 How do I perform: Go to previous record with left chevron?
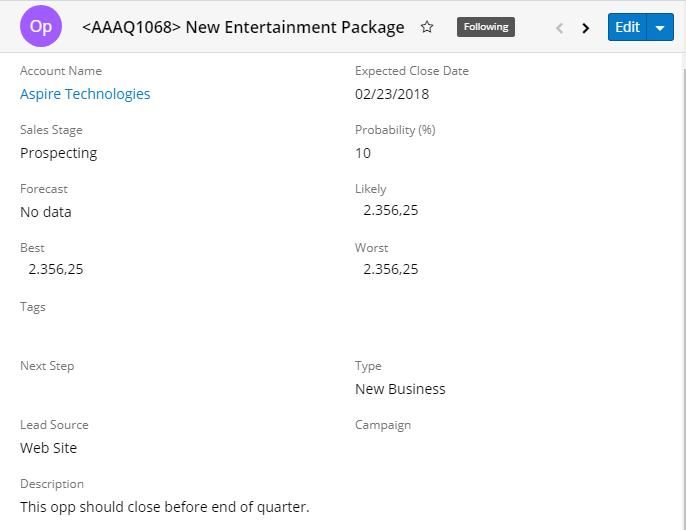[559, 28]
